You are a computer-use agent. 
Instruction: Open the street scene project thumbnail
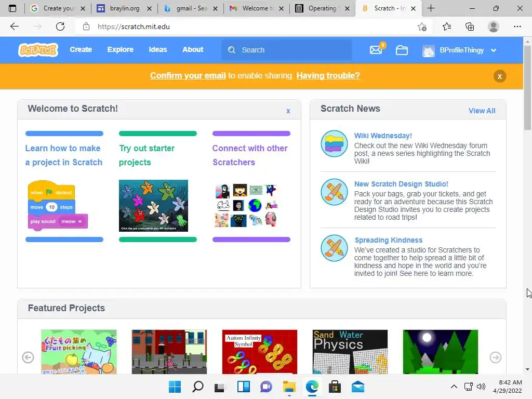click(x=169, y=352)
